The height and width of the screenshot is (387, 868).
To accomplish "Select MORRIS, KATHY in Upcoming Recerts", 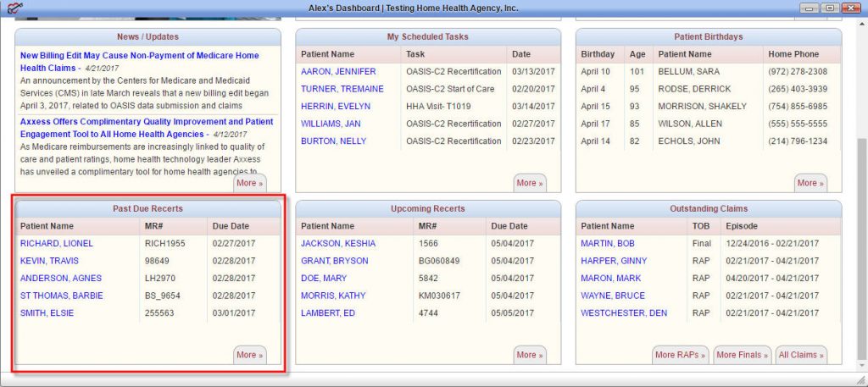I will pos(334,296).
